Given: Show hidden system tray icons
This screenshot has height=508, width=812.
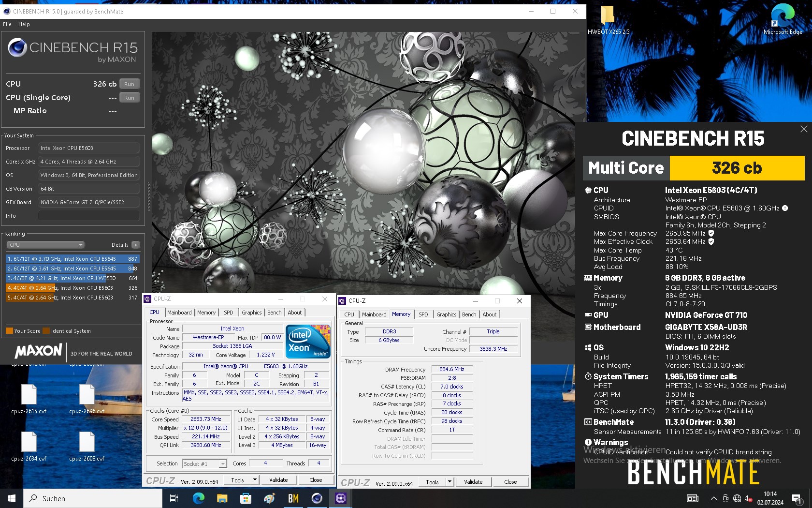Looking at the screenshot, I should point(713,498).
